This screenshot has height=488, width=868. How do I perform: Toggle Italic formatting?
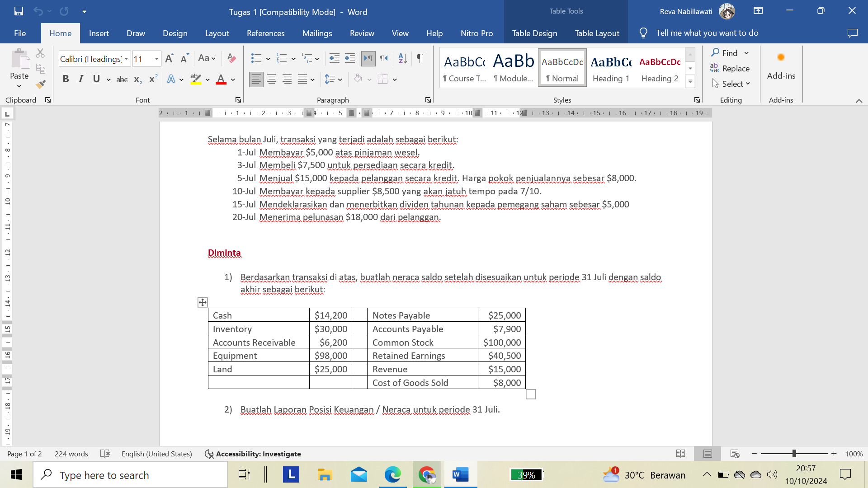pyautogui.click(x=81, y=80)
